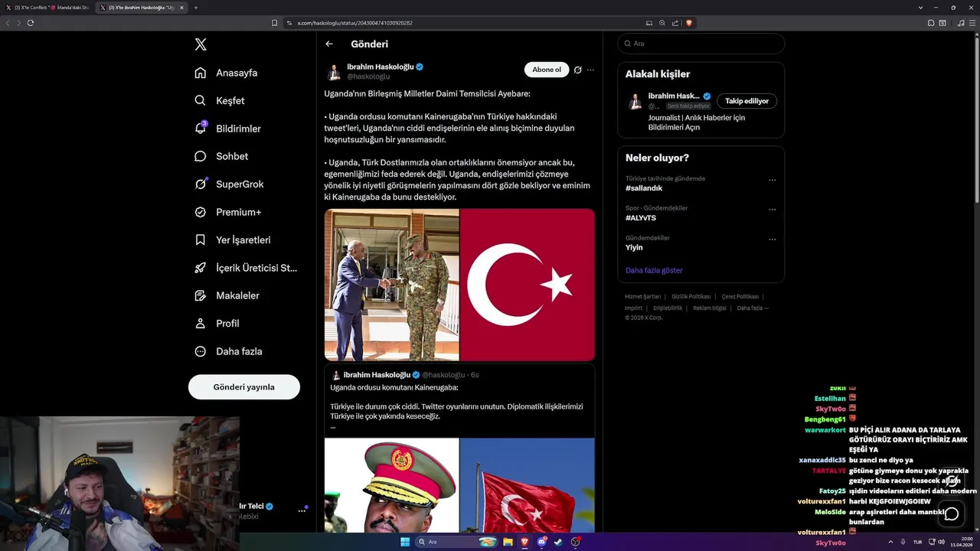
Task: Click the Gönderi yayınla button
Action: tap(244, 387)
